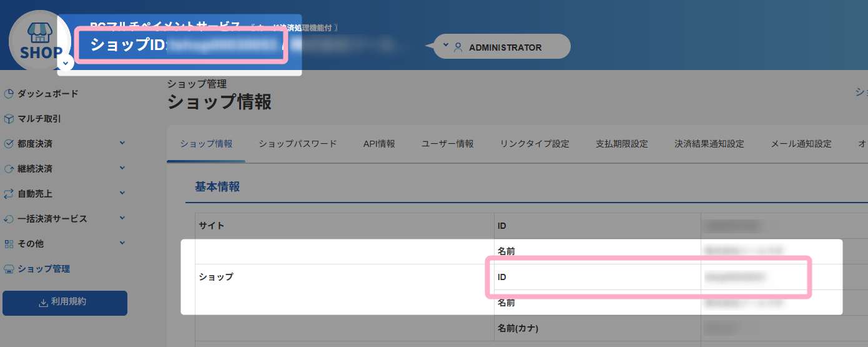This screenshot has height=347, width=868.
Task: Select the 決済結果通知設定 tab
Action: tap(709, 144)
